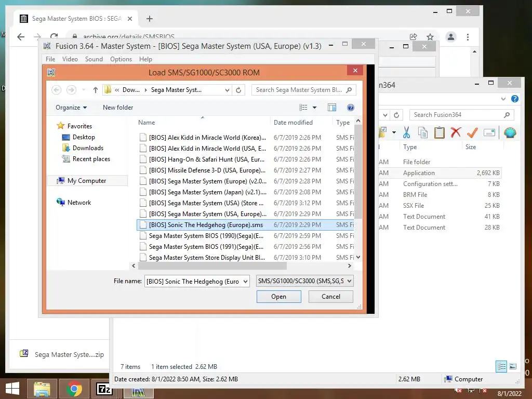Click the change view icon in Load ROM dialog
This screenshot has width=532, height=399.
click(303, 108)
